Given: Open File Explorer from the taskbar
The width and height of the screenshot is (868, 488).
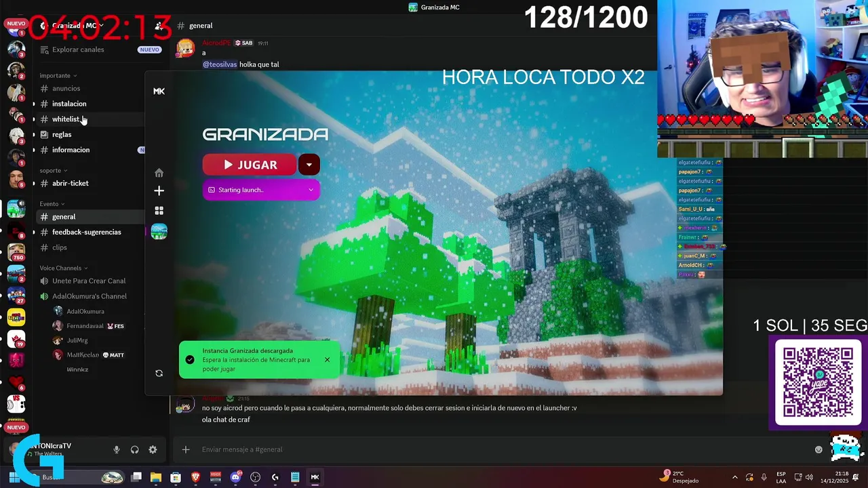Looking at the screenshot, I should tap(156, 477).
